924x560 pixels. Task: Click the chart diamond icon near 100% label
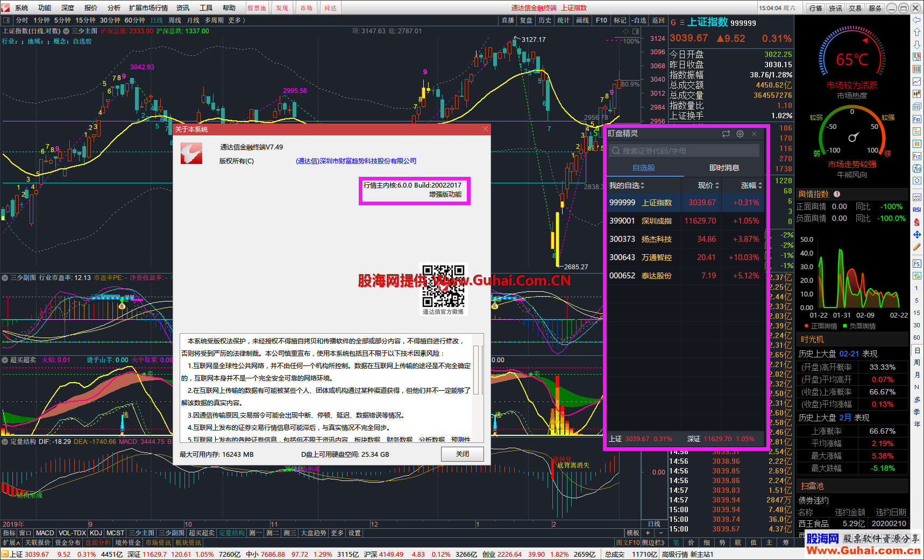626,32
